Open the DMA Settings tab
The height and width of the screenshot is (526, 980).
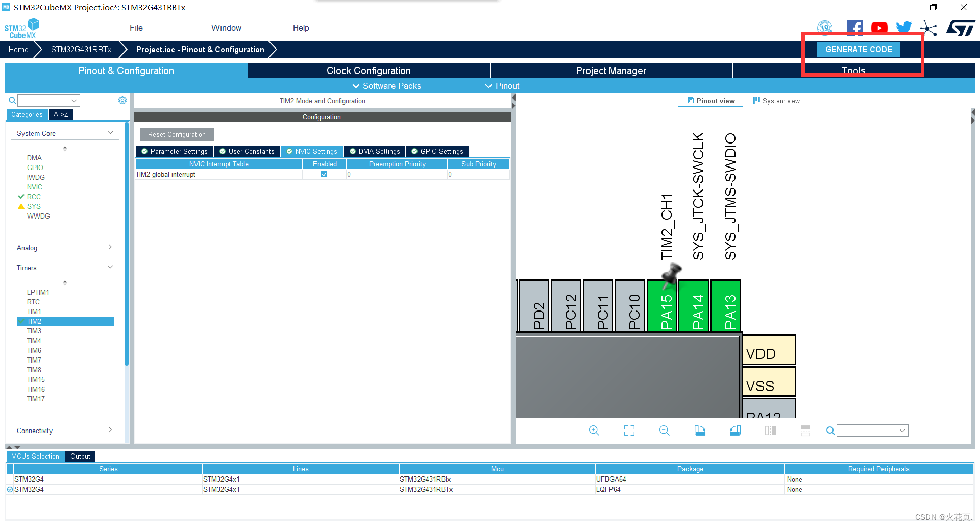pyautogui.click(x=375, y=151)
